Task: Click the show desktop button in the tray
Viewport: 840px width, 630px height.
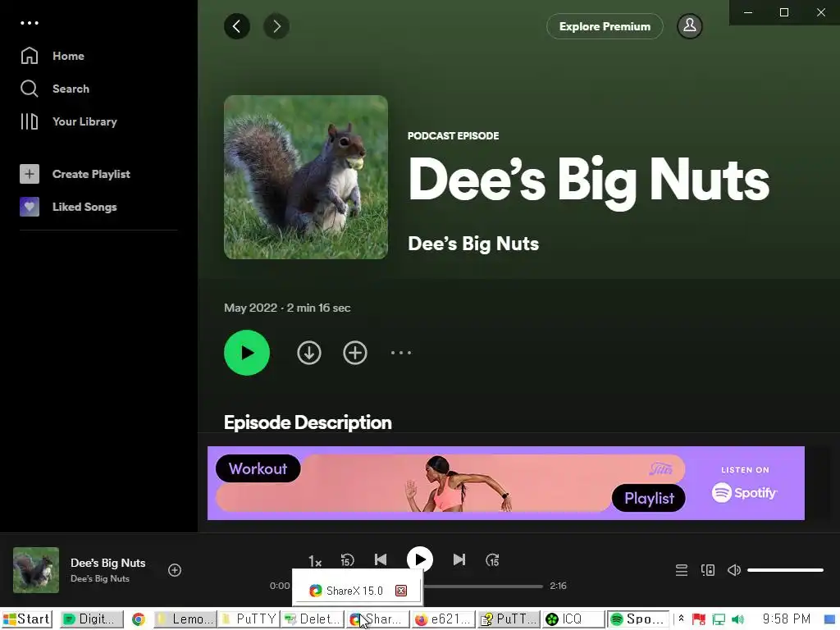Action: point(830,620)
